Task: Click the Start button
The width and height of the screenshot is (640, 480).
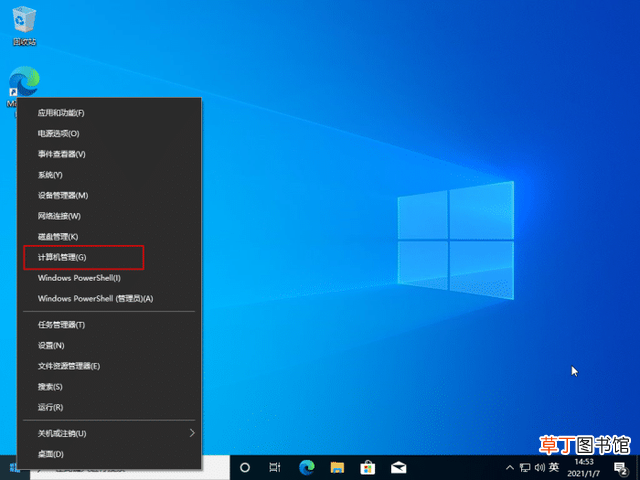Action: coord(12,468)
